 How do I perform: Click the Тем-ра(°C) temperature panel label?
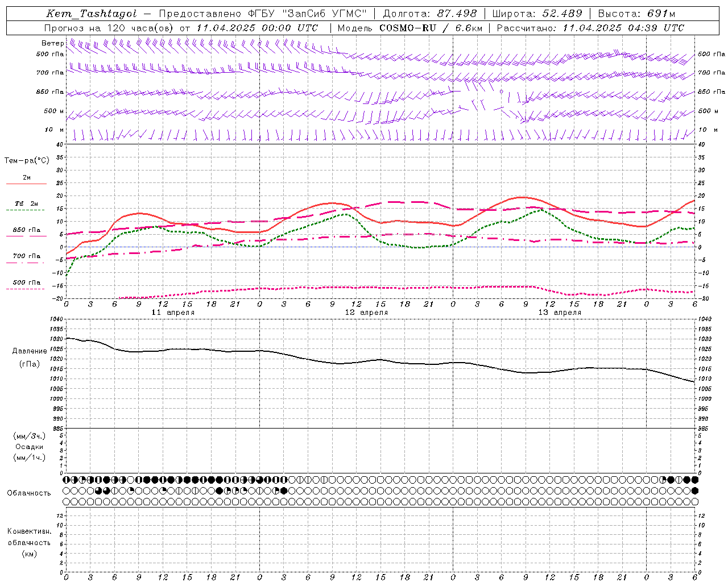27,161
